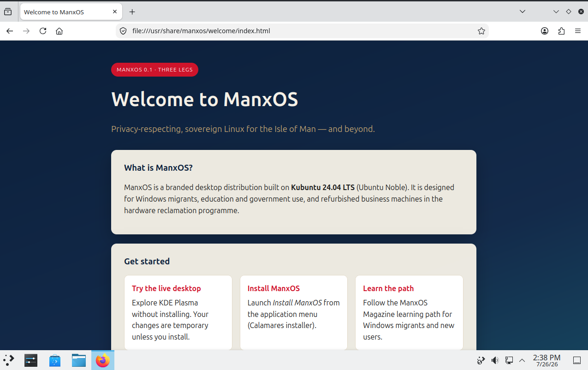This screenshot has height=370, width=588.
Task: Click the ManxOS 0.1 Three Legs badge
Action: tap(154, 70)
